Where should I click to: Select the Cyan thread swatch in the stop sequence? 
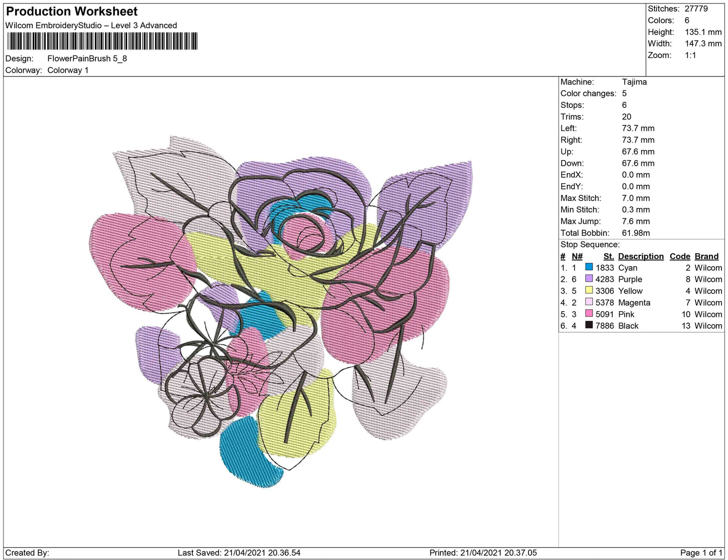[x=588, y=267]
